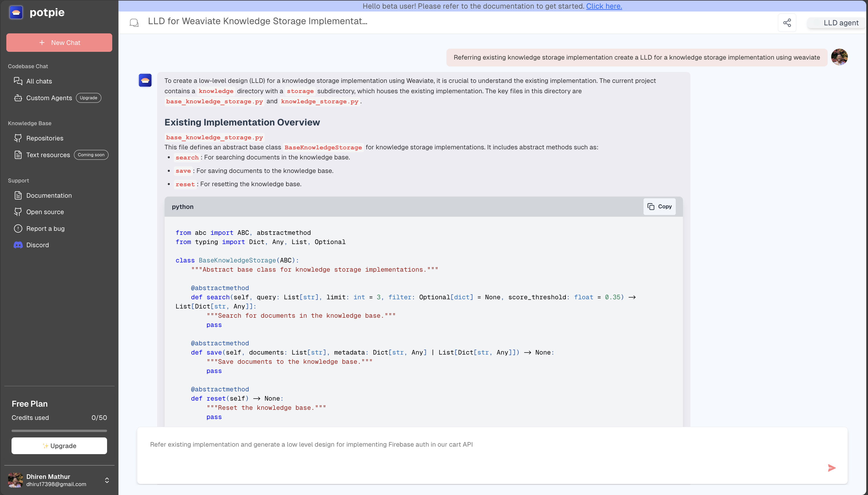868x495 pixels.
Task: Click the Upgrade button under Free Plan
Action: click(x=59, y=446)
